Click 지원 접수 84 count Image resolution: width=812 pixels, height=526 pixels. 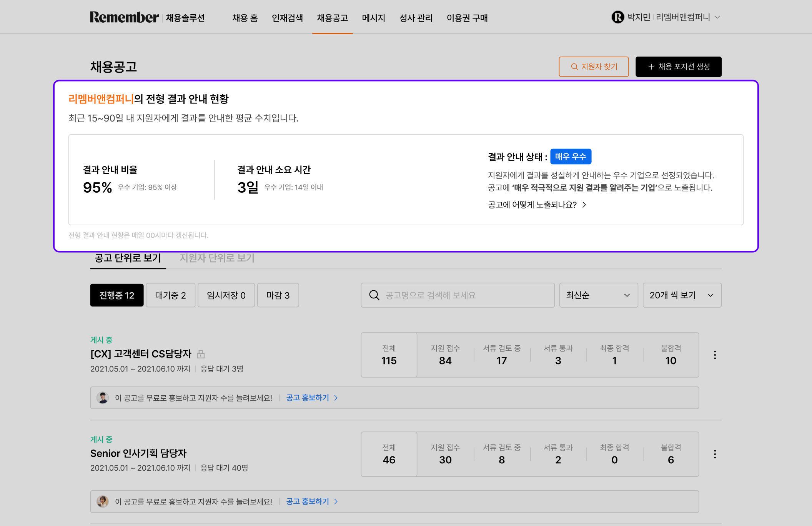[445, 355]
